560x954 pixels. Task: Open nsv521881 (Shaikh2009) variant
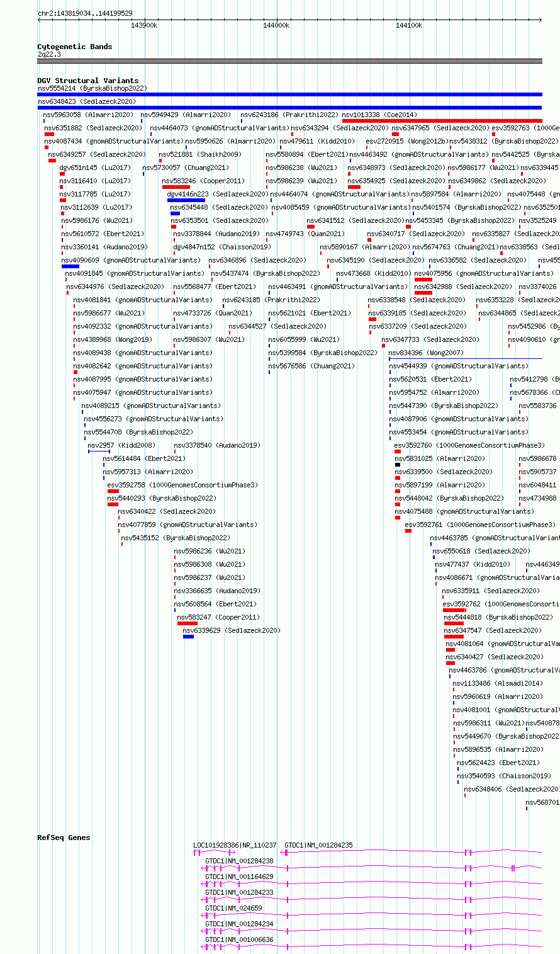(200, 154)
